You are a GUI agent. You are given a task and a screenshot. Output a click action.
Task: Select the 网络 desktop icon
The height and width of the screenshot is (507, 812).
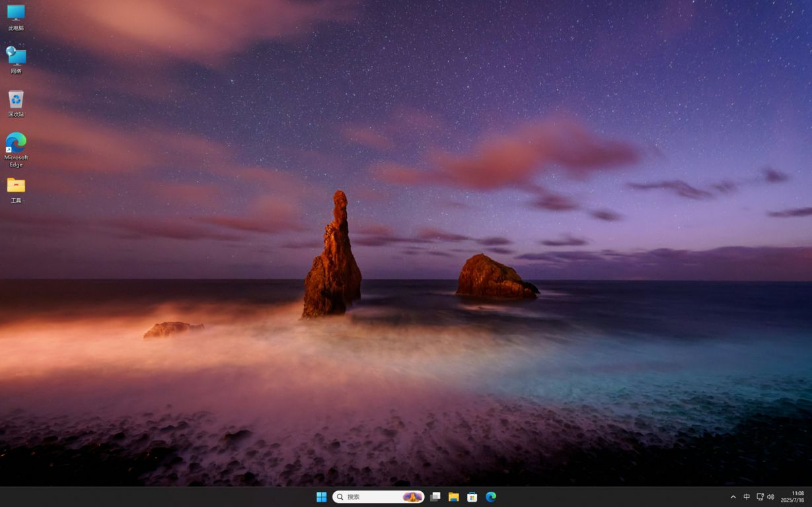point(16,59)
